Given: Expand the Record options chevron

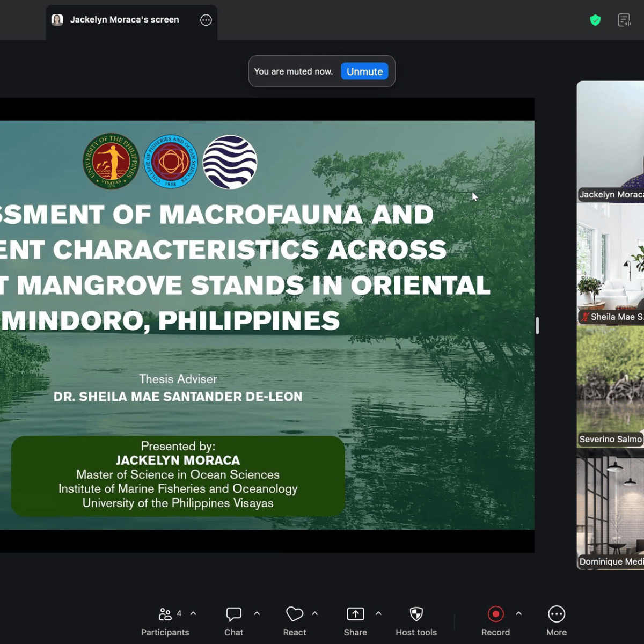Looking at the screenshot, I should (518, 613).
